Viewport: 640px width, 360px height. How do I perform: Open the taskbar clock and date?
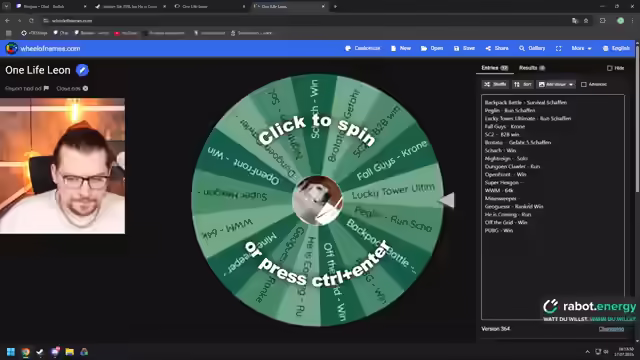pos(624,352)
